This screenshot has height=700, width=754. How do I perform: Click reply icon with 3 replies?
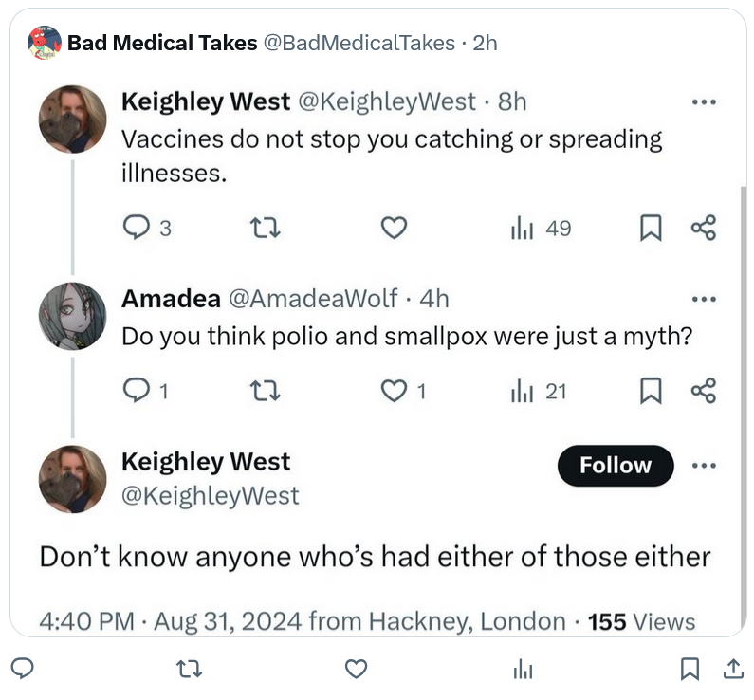138,228
